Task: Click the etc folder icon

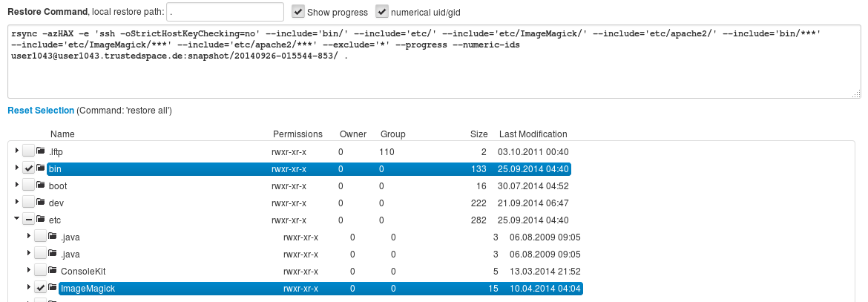Action: 41,220
